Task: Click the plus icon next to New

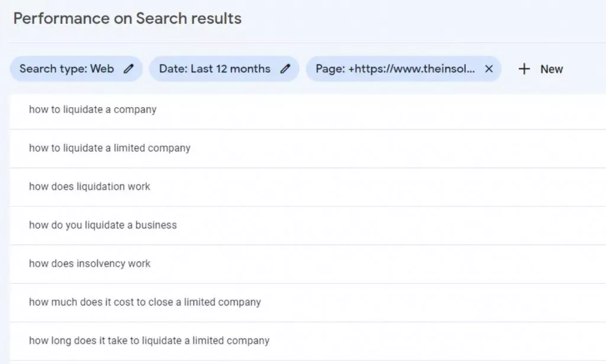Action: [524, 69]
